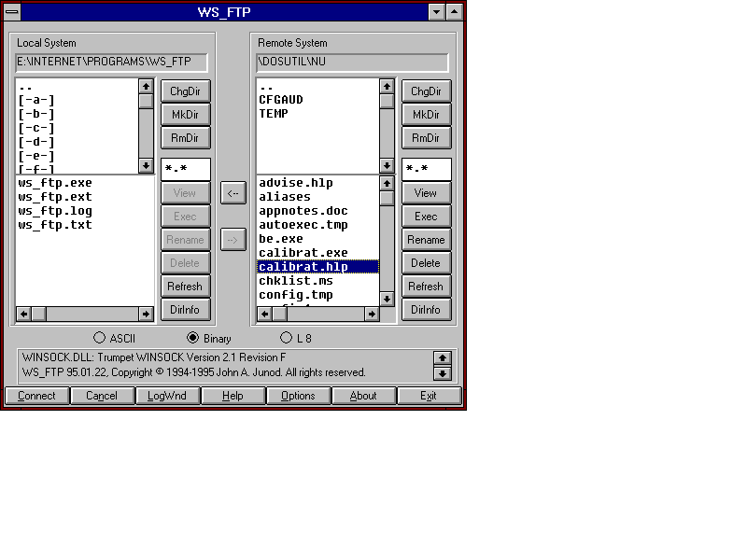Refresh the remote file listing
747x560 pixels.
click(427, 287)
